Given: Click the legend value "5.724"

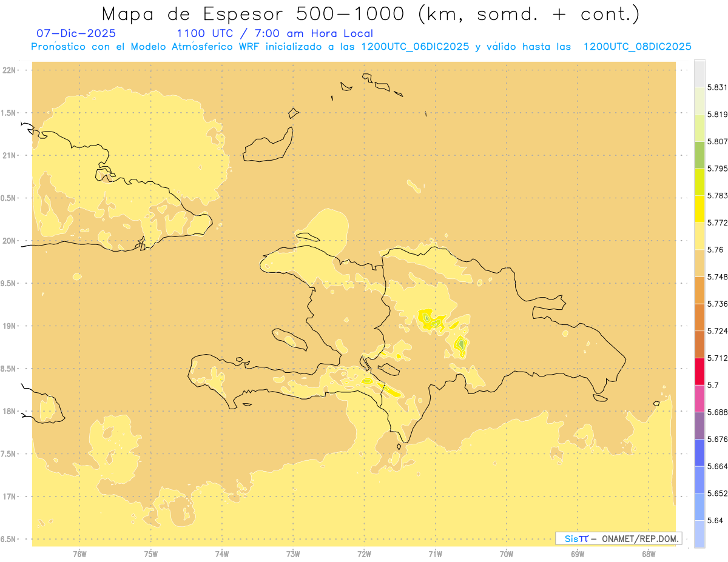Looking at the screenshot, I should pyautogui.click(x=717, y=331).
